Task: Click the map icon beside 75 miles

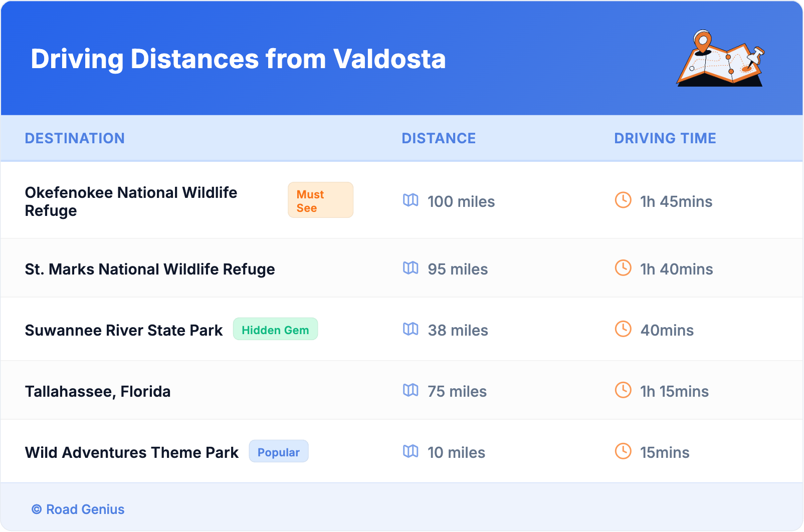Action: pos(411,390)
